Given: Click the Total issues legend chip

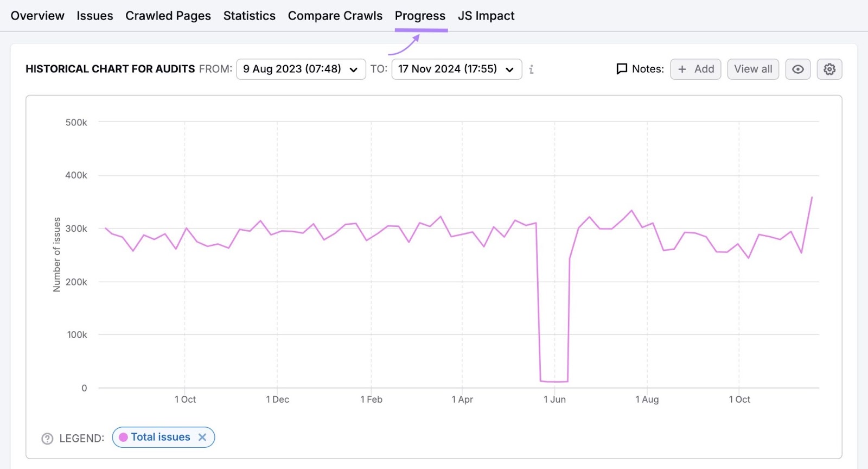Looking at the screenshot, I should 163,437.
